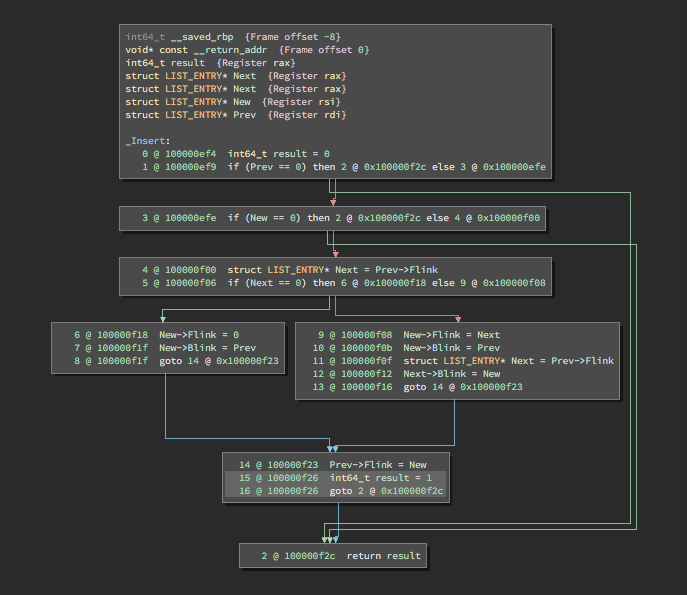Select the highlighted 'int64_t result = 1' line

[380, 478]
